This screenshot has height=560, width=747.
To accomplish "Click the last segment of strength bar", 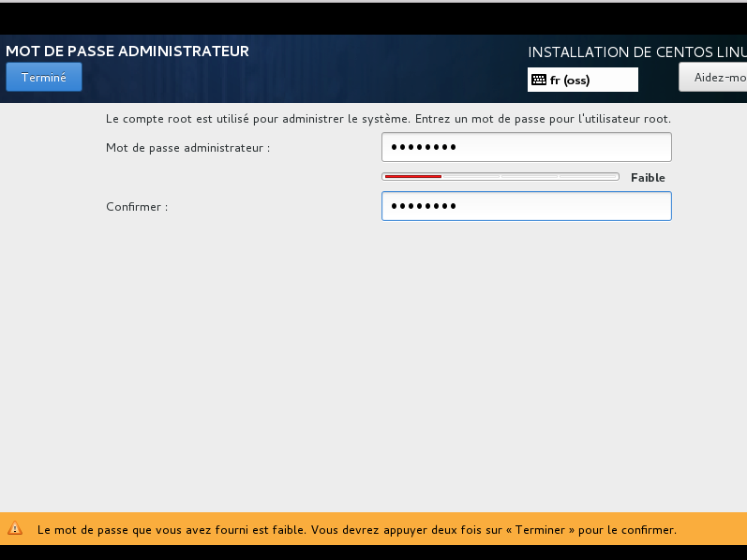I will coord(588,176).
